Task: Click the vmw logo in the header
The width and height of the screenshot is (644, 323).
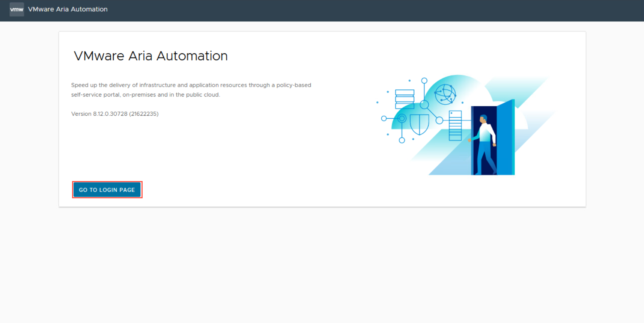Action: click(17, 9)
